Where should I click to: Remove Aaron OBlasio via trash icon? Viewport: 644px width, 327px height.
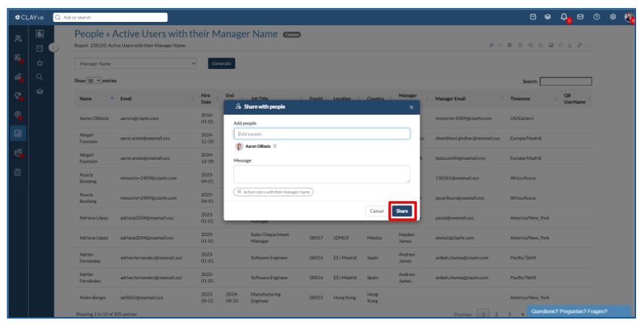275,146
